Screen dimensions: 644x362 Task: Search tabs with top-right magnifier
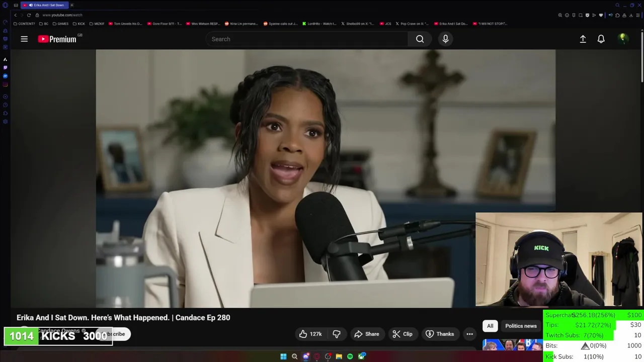click(617, 5)
